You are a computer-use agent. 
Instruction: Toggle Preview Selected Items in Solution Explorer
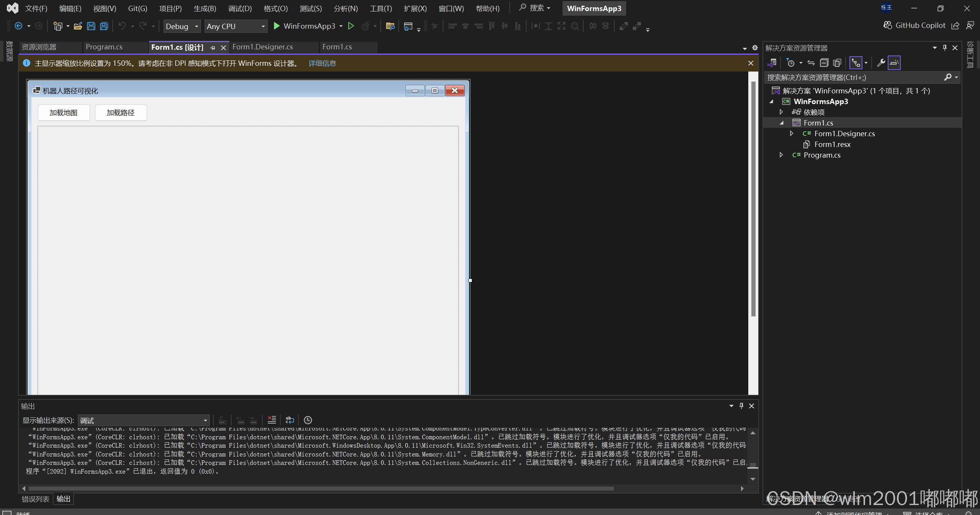coord(894,63)
